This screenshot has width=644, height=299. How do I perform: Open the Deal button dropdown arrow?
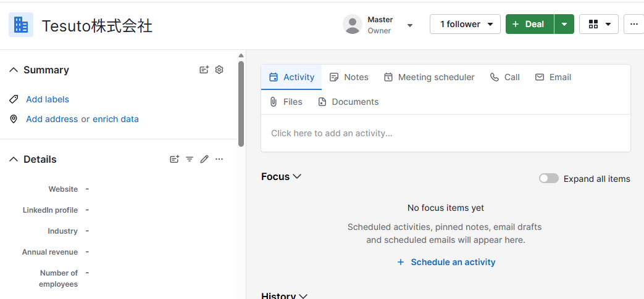[x=564, y=24]
